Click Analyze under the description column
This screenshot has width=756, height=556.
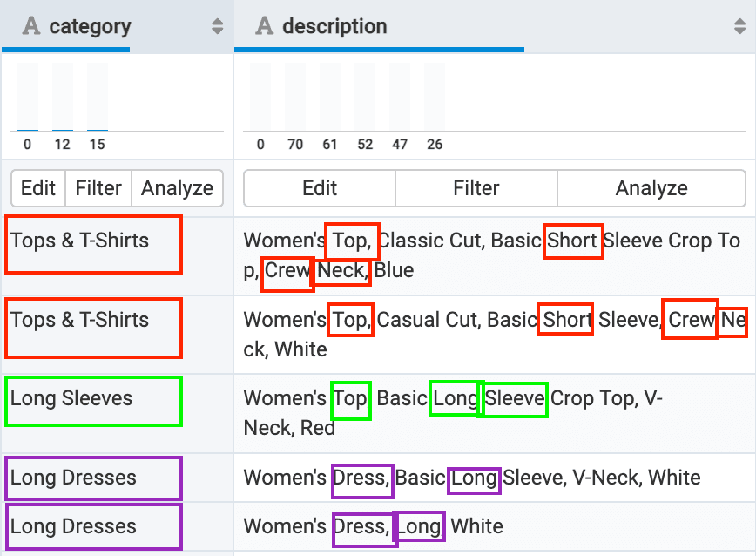coord(651,188)
